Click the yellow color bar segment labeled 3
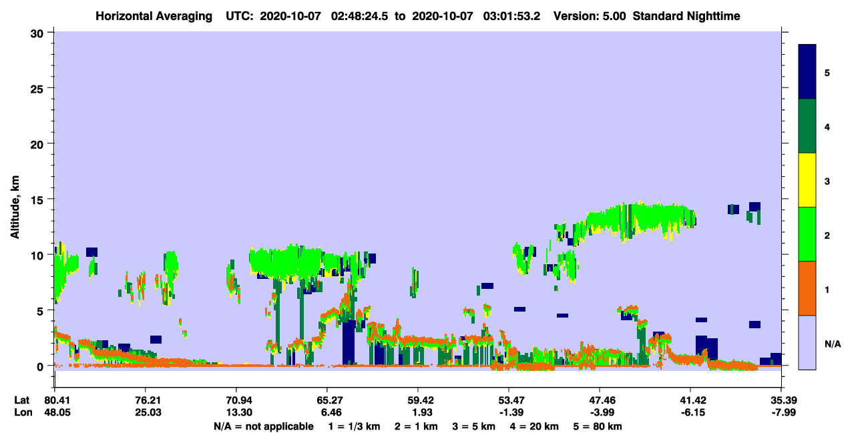The width and height of the screenshot is (868, 445). [807, 180]
